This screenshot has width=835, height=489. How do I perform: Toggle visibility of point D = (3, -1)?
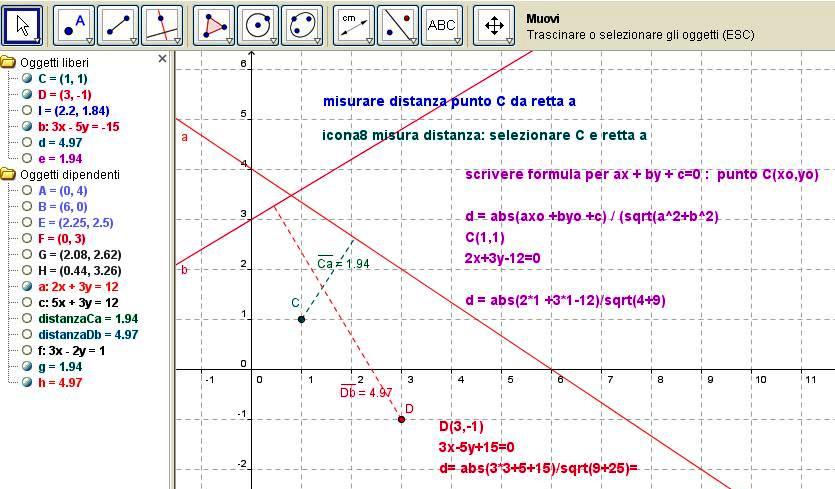pos(27,95)
